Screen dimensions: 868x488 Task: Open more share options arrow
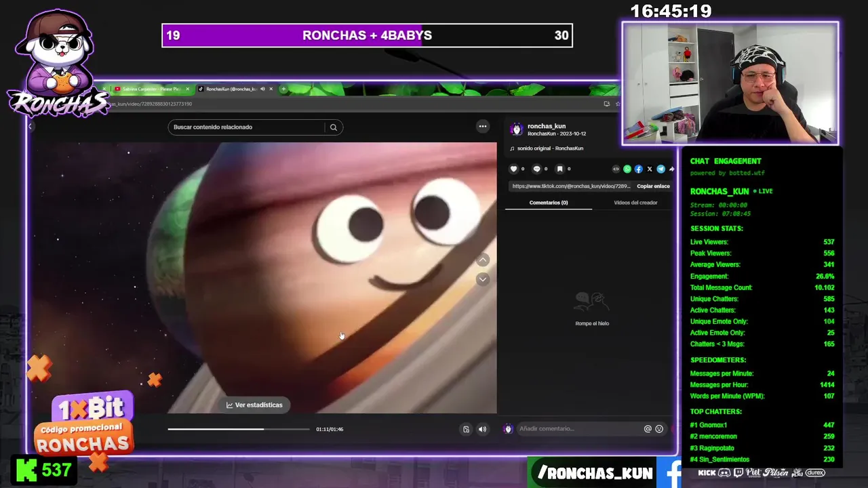(671, 169)
